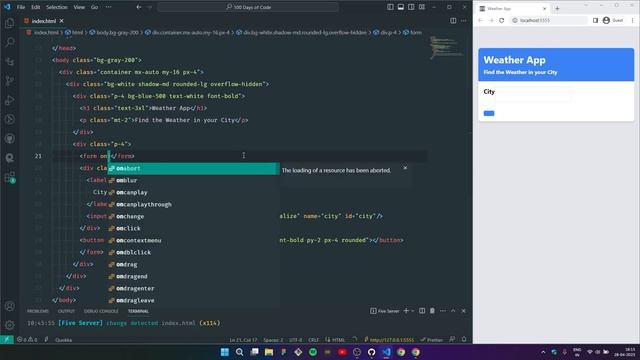Screen dimensions: 640x360
Task: Open the Selection menu
Action: (x=56, y=7)
